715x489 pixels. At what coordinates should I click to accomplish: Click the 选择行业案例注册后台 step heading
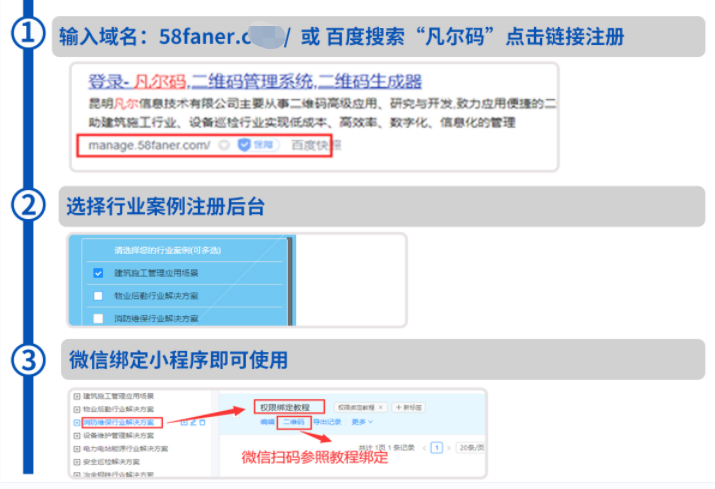166,207
